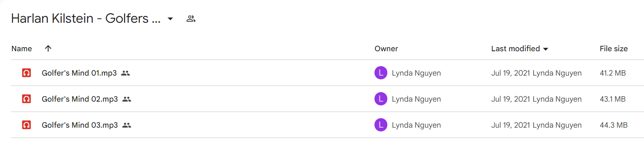Click the Harlan Kilstein folder title text
The width and height of the screenshot is (644, 150).
click(x=86, y=19)
